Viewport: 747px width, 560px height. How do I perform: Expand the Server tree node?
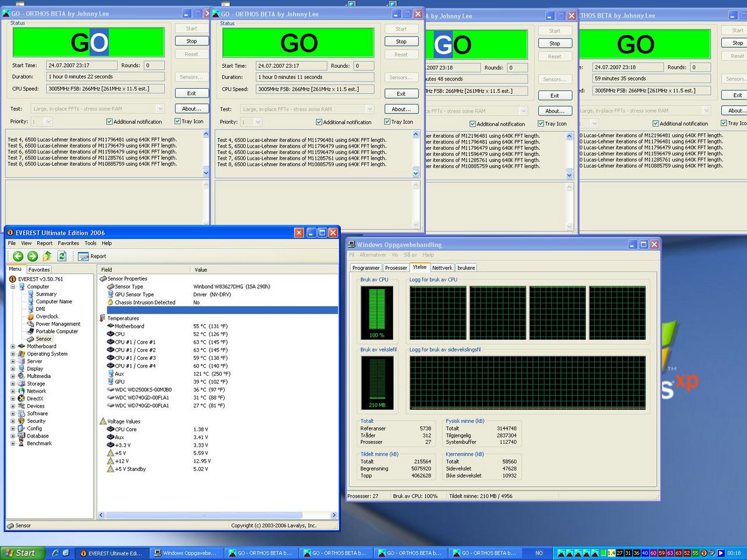pyautogui.click(x=13, y=362)
